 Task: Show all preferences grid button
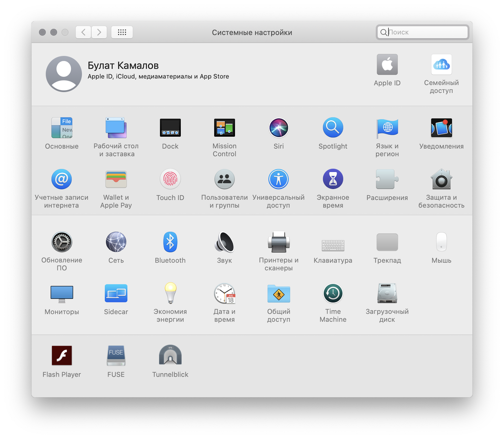pyautogui.click(x=122, y=32)
